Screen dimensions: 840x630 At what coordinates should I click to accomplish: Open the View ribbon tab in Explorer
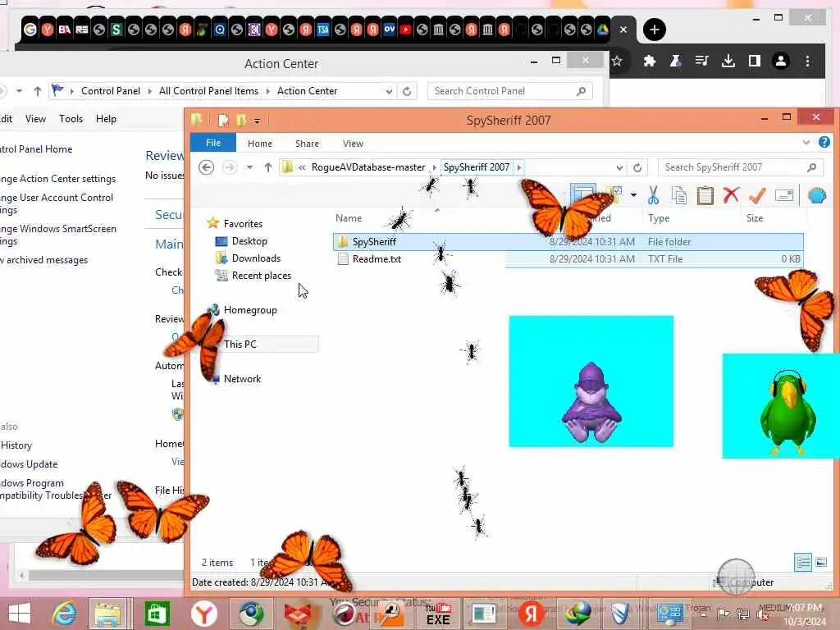tap(353, 144)
